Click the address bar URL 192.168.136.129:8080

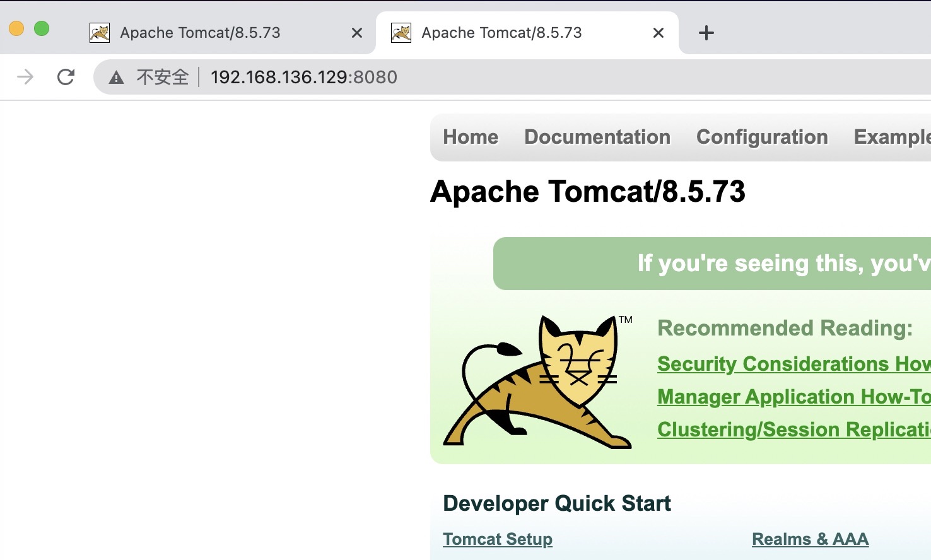(x=303, y=77)
